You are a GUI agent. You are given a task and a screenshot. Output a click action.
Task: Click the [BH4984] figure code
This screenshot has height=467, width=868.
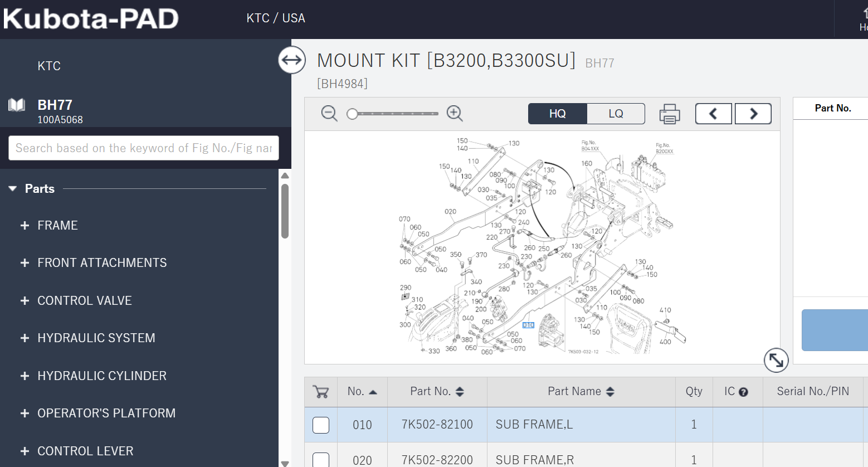tap(342, 84)
